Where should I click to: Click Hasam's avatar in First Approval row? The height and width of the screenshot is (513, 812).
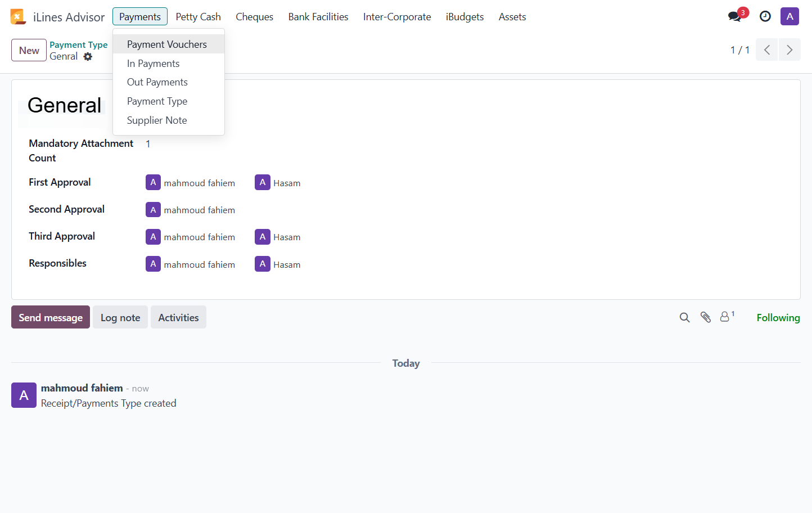pyautogui.click(x=262, y=182)
